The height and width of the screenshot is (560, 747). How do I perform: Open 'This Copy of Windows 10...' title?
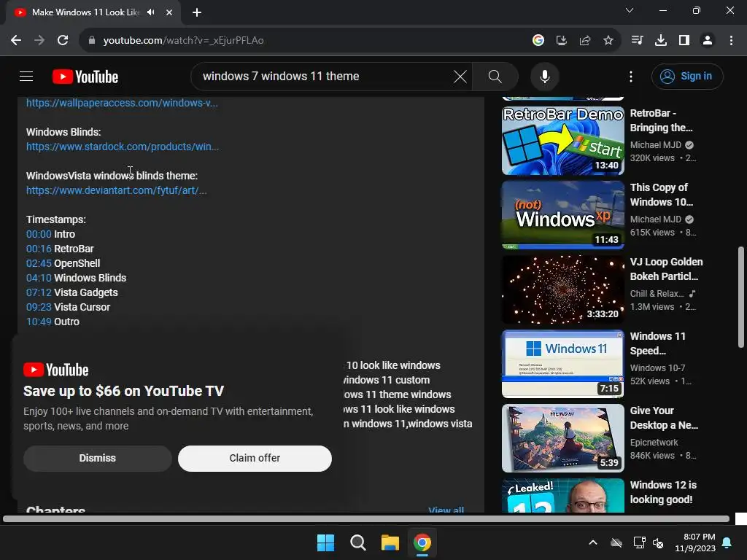661,195
